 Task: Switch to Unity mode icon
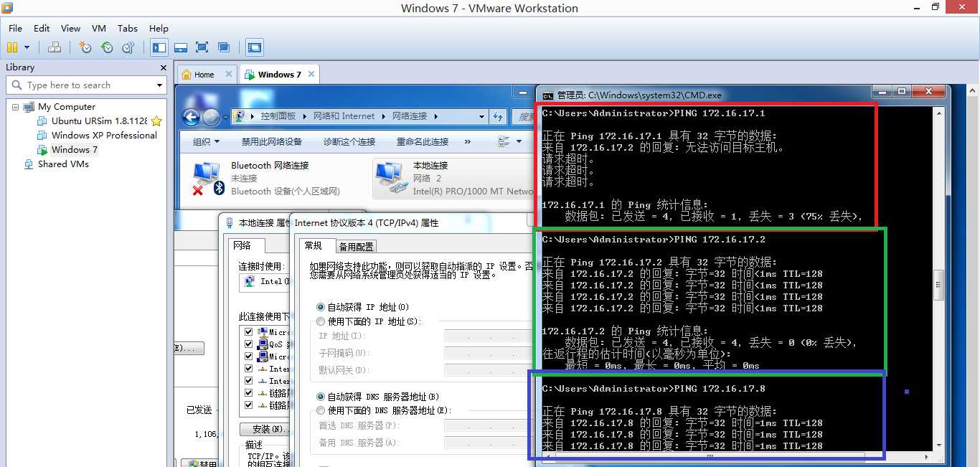click(224, 47)
